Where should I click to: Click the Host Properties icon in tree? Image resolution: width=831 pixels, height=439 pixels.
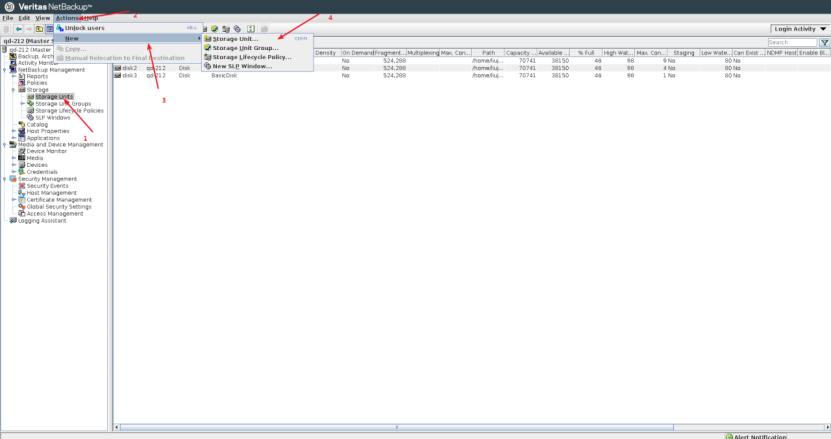click(x=22, y=131)
